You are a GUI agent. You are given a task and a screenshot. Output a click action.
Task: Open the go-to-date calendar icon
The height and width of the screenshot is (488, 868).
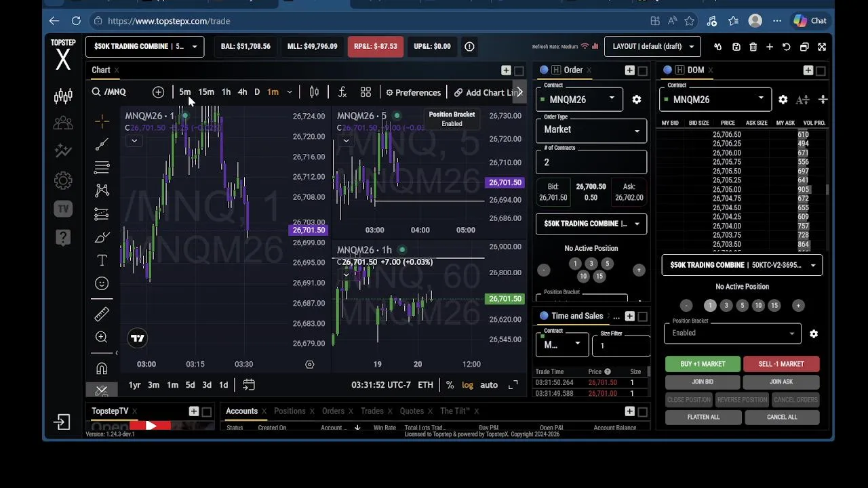tap(249, 385)
